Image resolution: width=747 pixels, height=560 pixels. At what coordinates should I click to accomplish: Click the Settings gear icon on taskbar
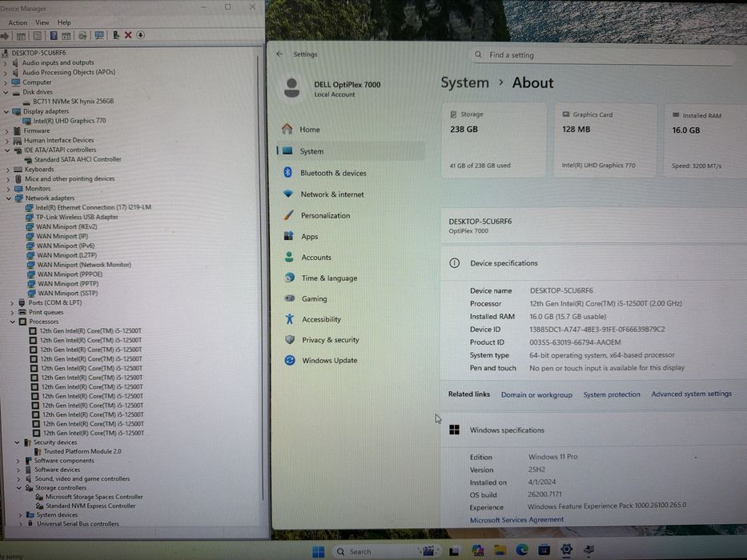pos(566,550)
